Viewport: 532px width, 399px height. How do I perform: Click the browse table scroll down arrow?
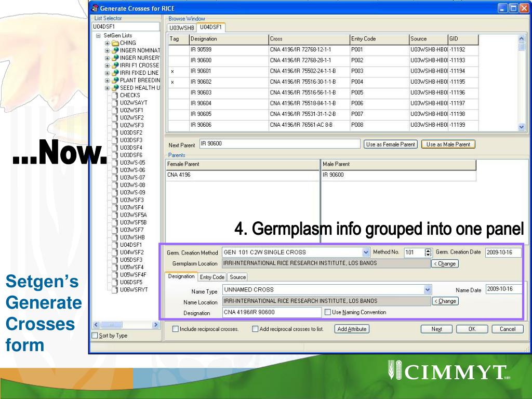(522, 127)
